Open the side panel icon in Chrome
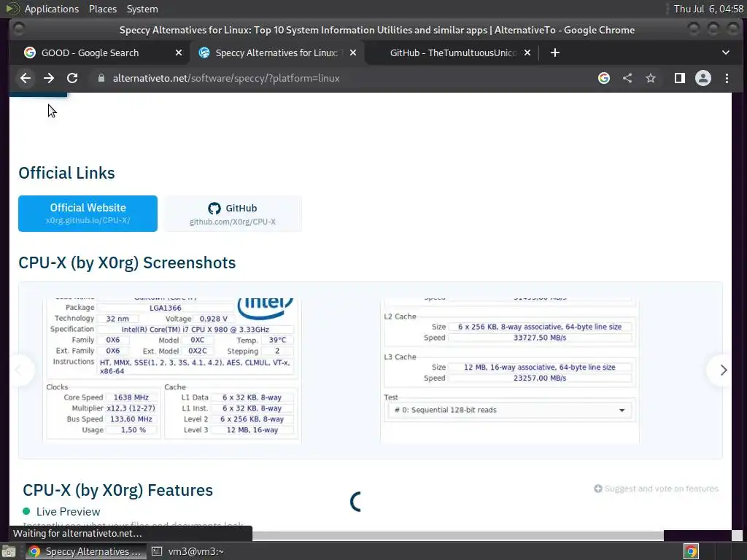The width and height of the screenshot is (747, 560). tap(680, 78)
